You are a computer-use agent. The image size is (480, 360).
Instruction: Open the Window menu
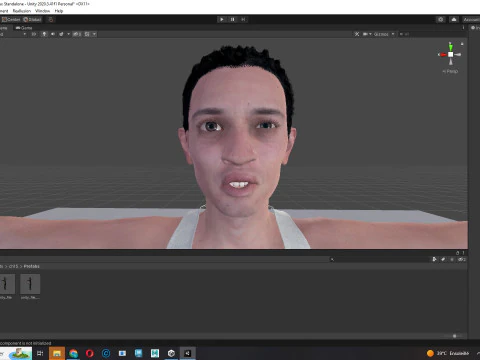[x=42, y=11]
